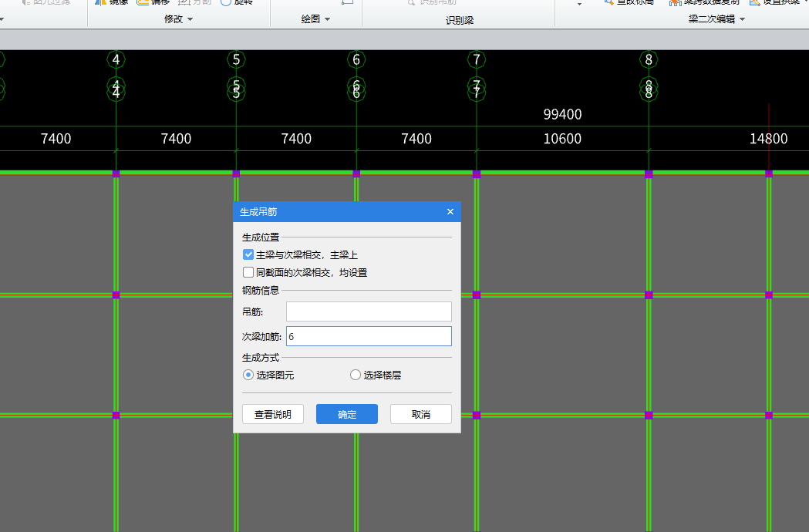Tick 主梁与次梁相交，主梁上 checkbox
Screen dimensions: 809x532
point(248,254)
